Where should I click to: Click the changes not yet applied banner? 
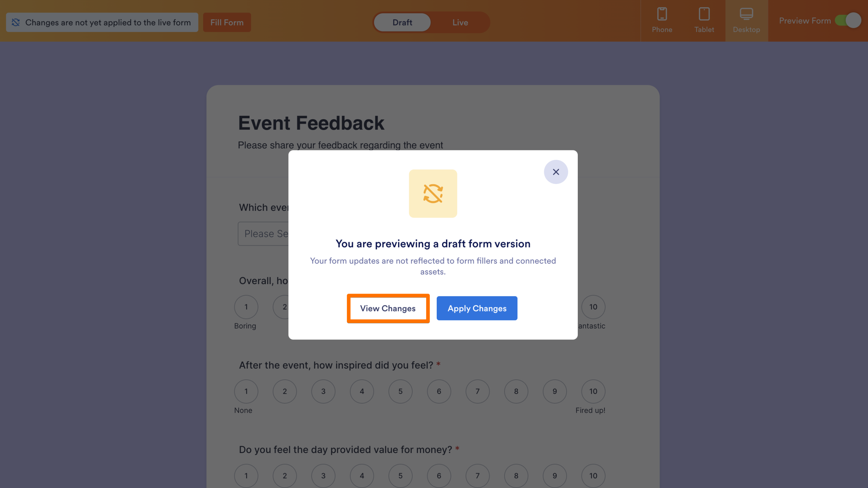point(102,22)
